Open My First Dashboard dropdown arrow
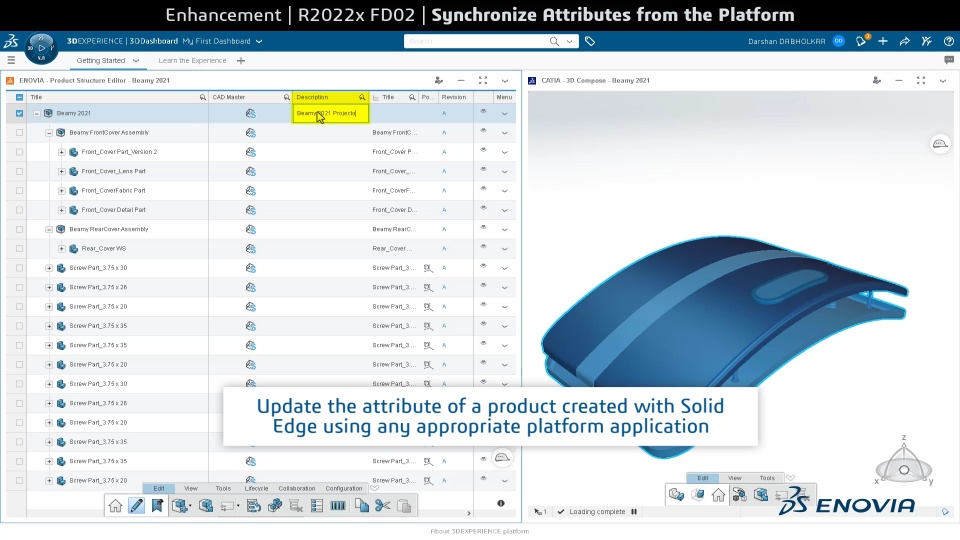The height and width of the screenshot is (540, 960). (259, 42)
